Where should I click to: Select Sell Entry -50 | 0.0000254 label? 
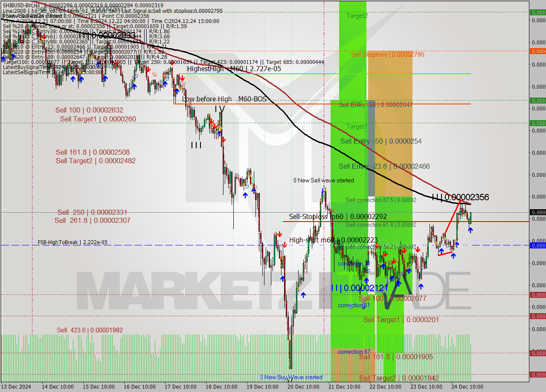pos(381,141)
